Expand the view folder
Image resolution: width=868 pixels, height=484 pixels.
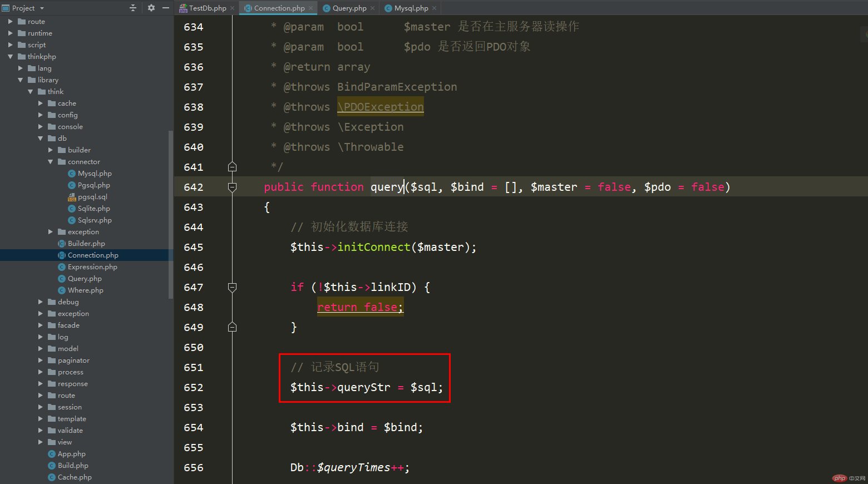[40, 442]
